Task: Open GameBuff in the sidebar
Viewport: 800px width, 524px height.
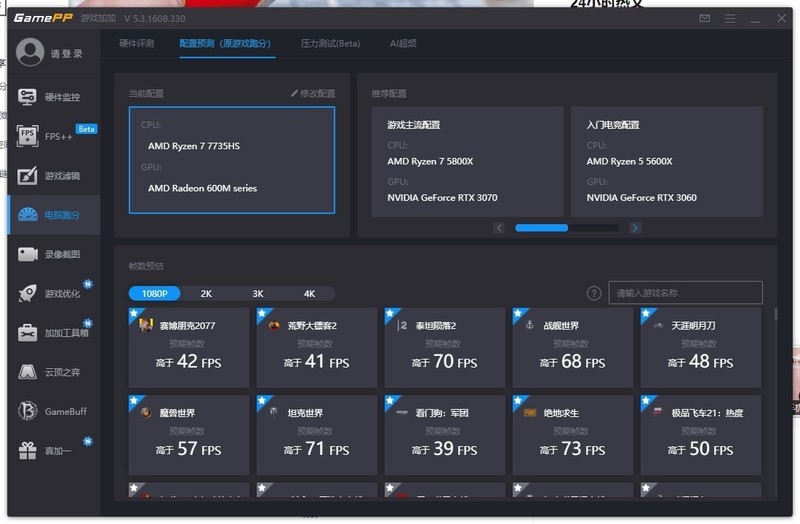Action: point(61,411)
